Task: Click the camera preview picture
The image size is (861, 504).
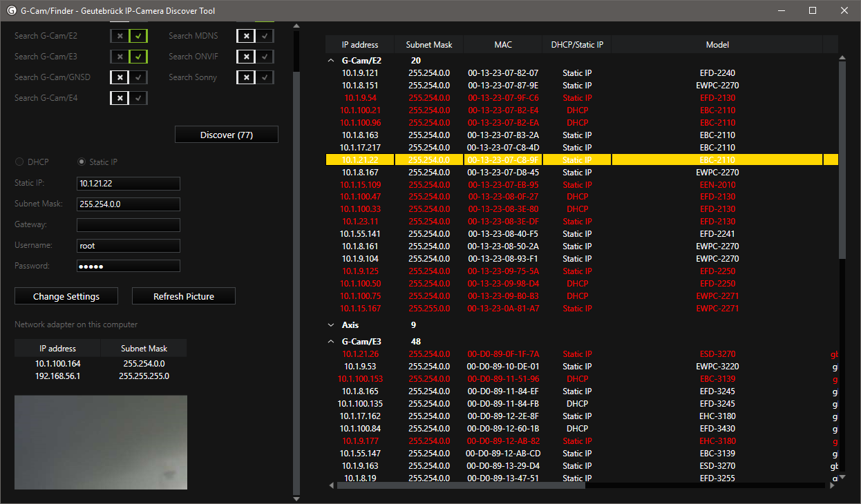Action: click(x=101, y=443)
